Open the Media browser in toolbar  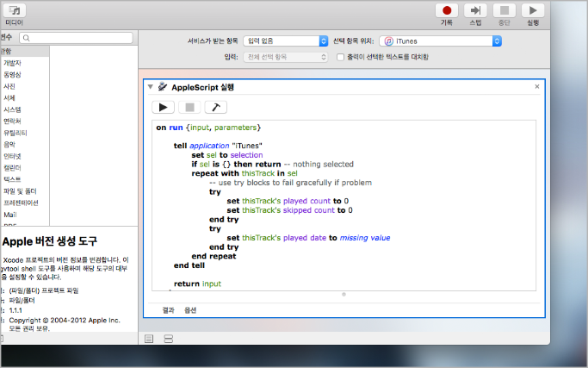click(15, 10)
